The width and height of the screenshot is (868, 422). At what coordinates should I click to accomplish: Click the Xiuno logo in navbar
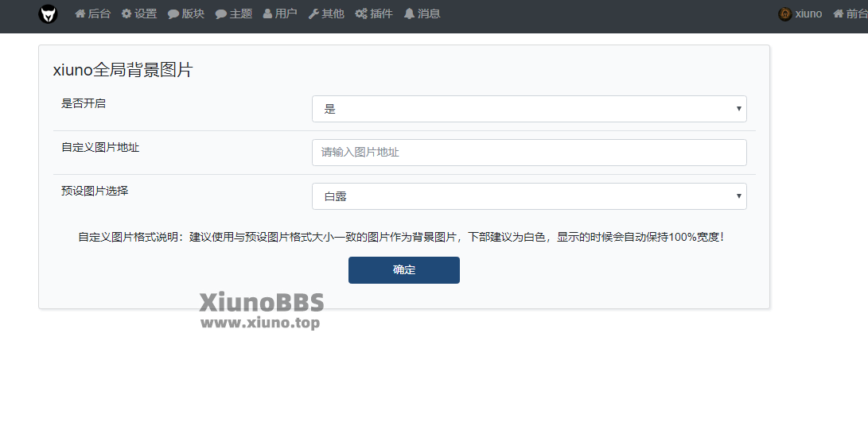(49, 14)
